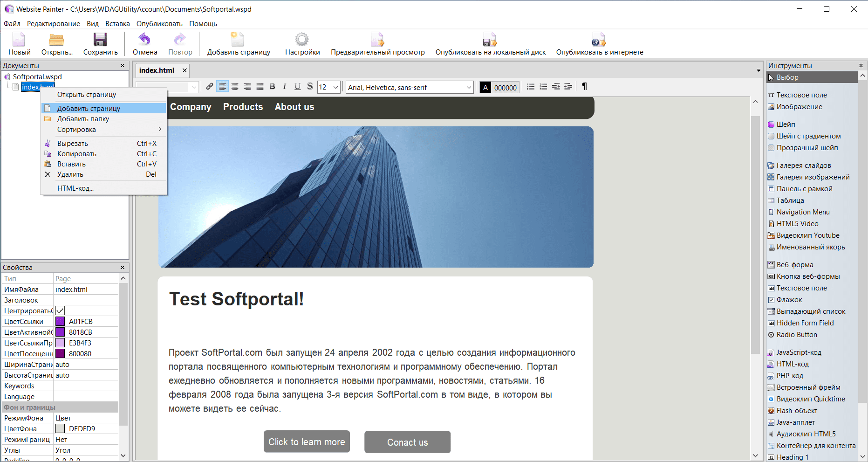Toggle strikethrough formatting
868x462 pixels.
tap(310, 87)
